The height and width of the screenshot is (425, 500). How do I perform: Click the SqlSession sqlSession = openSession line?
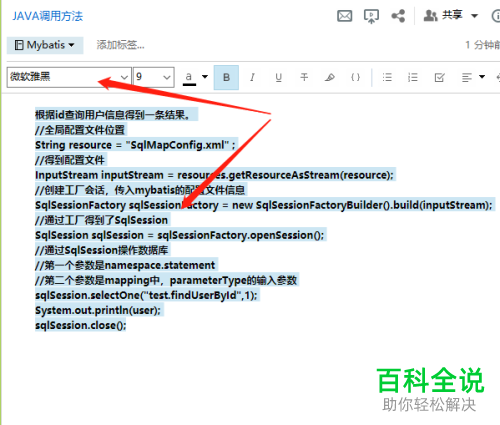[x=180, y=235]
